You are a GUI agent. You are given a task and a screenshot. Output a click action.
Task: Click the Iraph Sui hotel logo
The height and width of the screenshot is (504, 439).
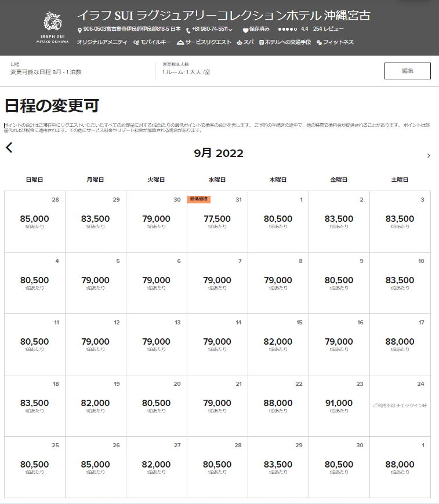tap(56, 27)
